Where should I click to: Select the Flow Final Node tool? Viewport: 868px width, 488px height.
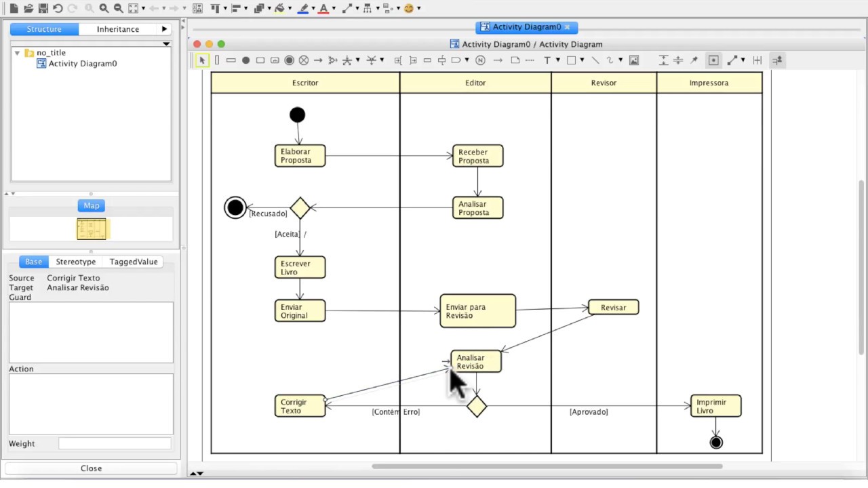pyautogui.click(x=304, y=60)
